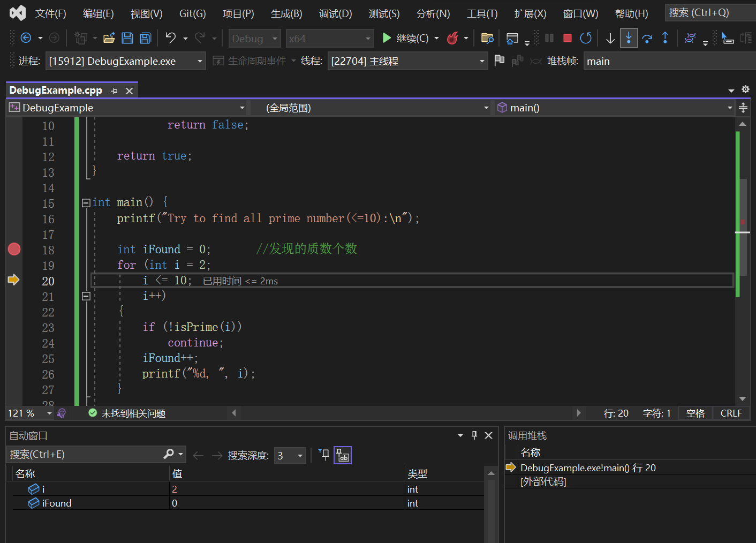The image size is (756, 543).
Task: Pin the Autos window with pushpin icon
Action: [x=474, y=435]
